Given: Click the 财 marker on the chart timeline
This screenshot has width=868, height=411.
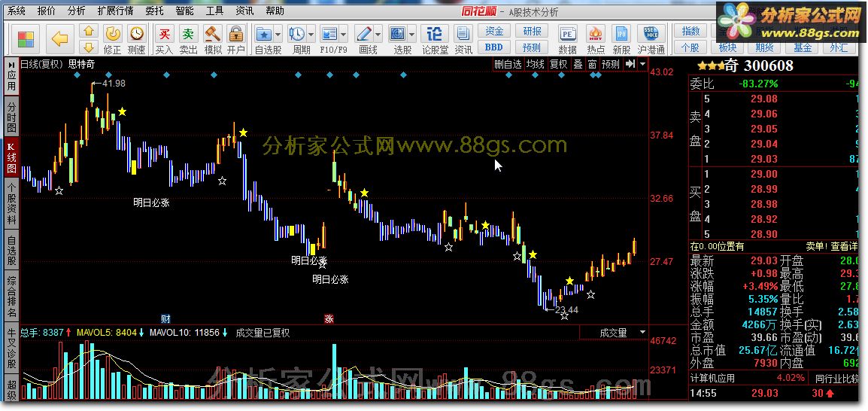Looking at the screenshot, I should pyautogui.click(x=165, y=319).
